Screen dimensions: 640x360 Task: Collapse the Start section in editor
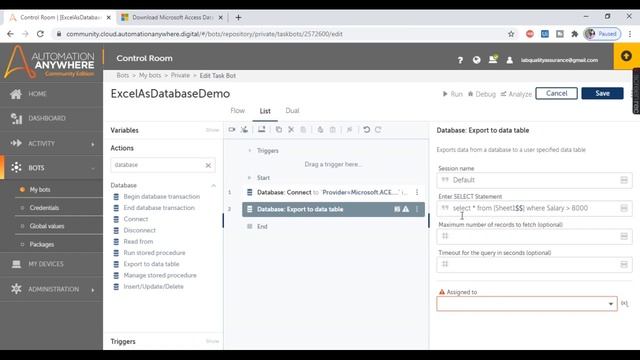[x=249, y=178]
